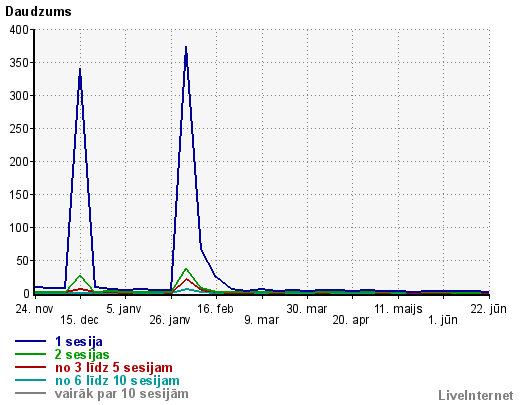
Task: Click the '9. mar' axis label
Action: (261, 320)
